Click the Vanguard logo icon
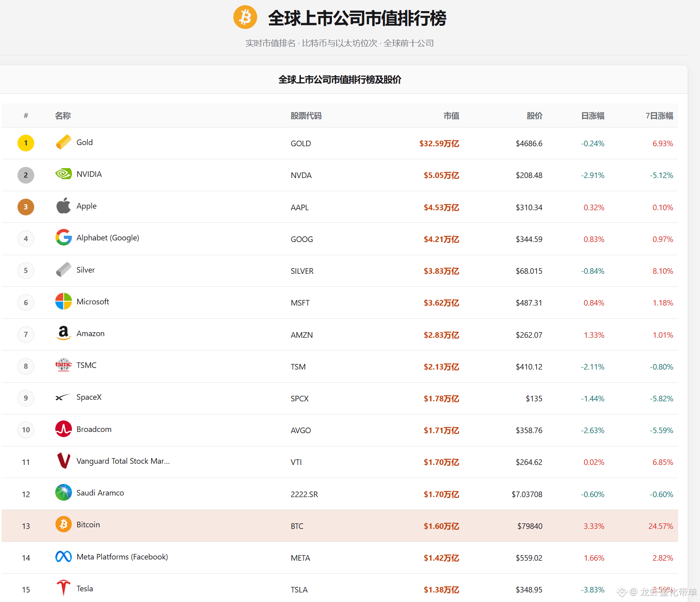 coord(64,461)
